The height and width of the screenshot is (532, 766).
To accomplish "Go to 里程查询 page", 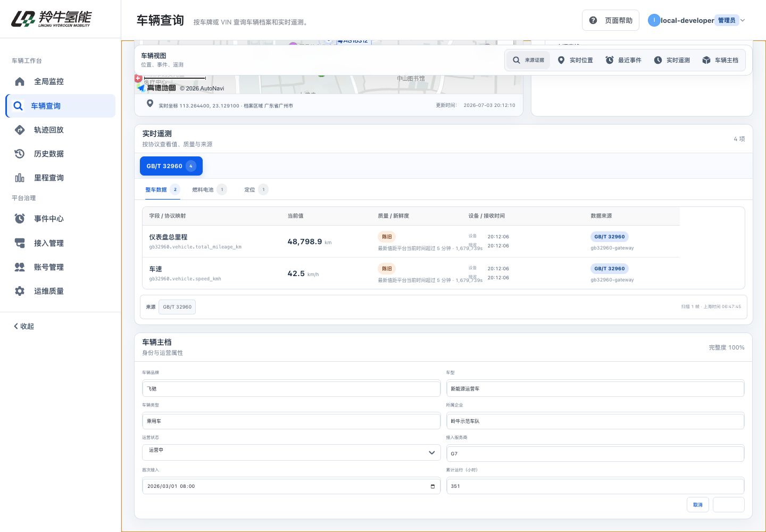I will 60,178.
